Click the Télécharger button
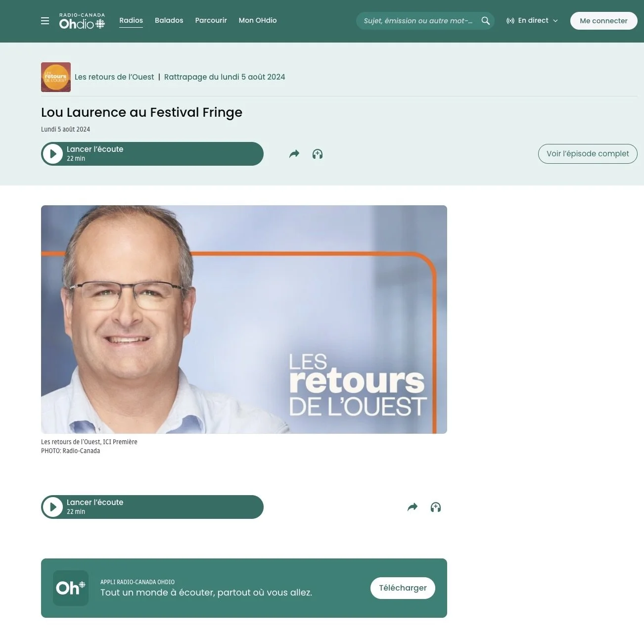The height and width of the screenshot is (644, 644). pyautogui.click(x=403, y=588)
